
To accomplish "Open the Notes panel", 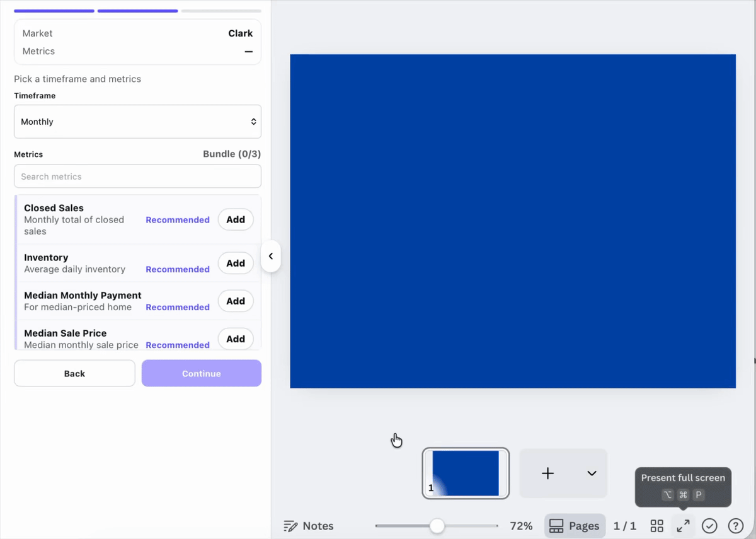I will (x=308, y=526).
